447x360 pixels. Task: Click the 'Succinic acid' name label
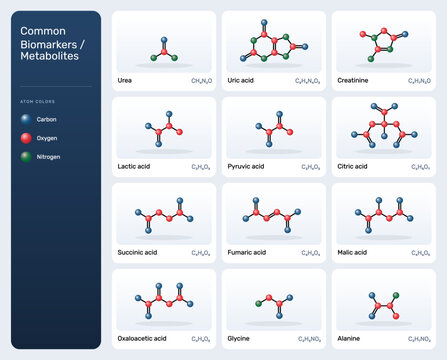137,252
